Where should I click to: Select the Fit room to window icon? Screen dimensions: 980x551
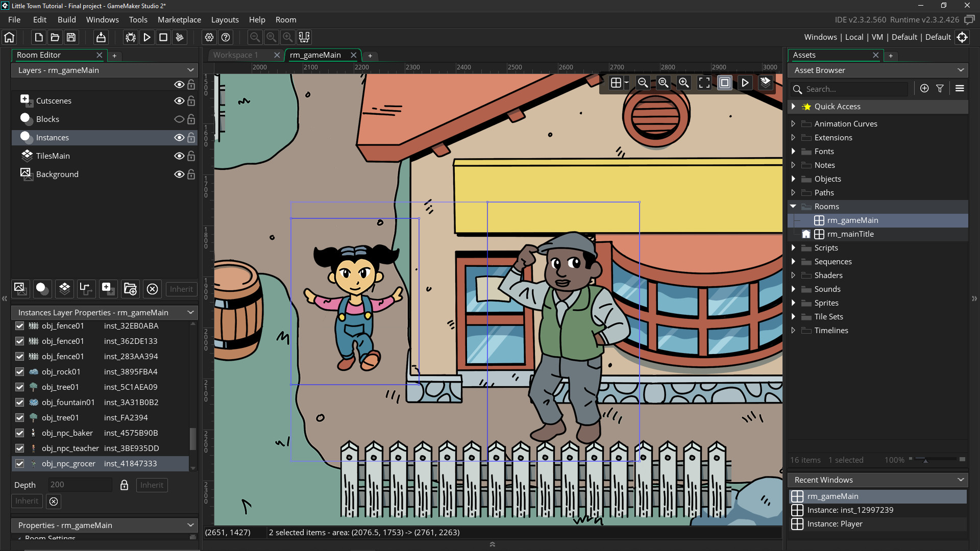(704, 82)
